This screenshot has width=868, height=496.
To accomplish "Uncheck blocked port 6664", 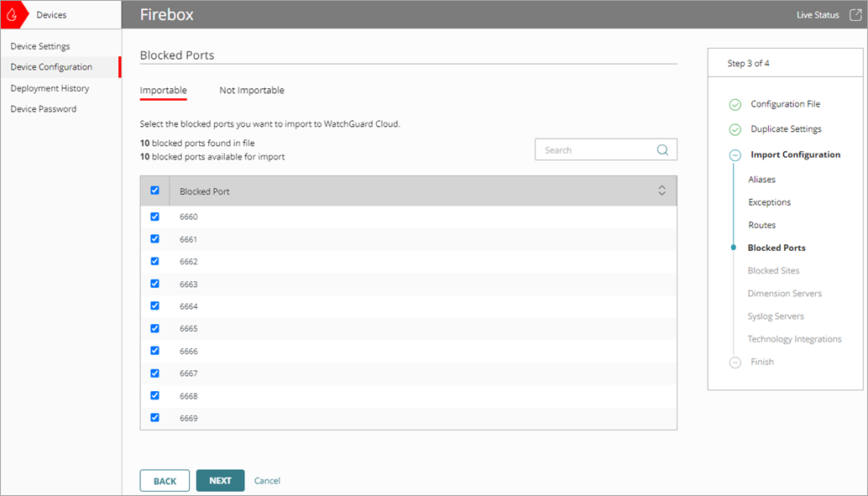I will pos(154,305).
